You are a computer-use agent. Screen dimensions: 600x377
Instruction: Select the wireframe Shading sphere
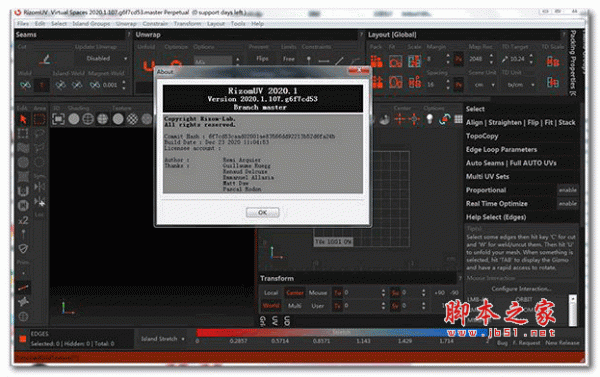point(88,119)
